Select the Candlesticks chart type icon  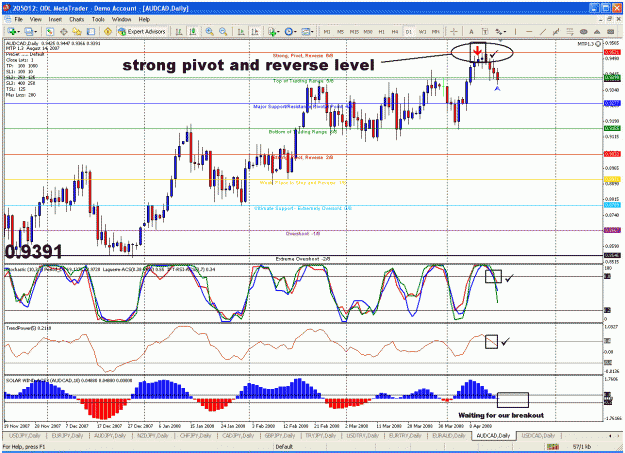click(193, 32)
